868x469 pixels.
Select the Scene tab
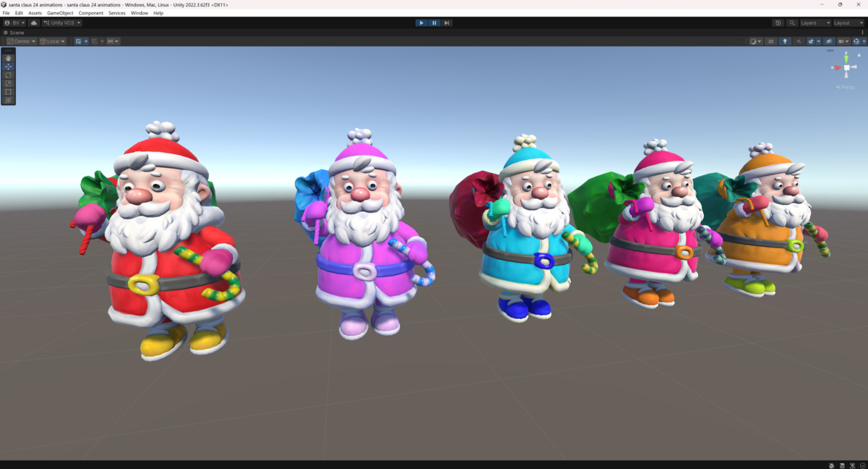14,33
